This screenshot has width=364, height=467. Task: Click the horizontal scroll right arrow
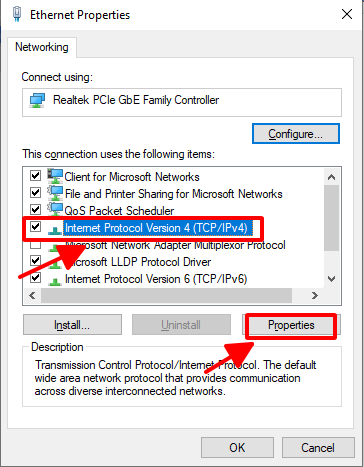[314, 295]
